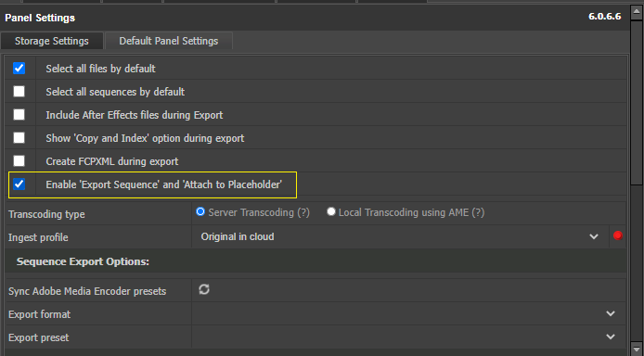Toggle 'Export Sequence' and 'Attach to Placeholder' checkbox

coord(19,184)
